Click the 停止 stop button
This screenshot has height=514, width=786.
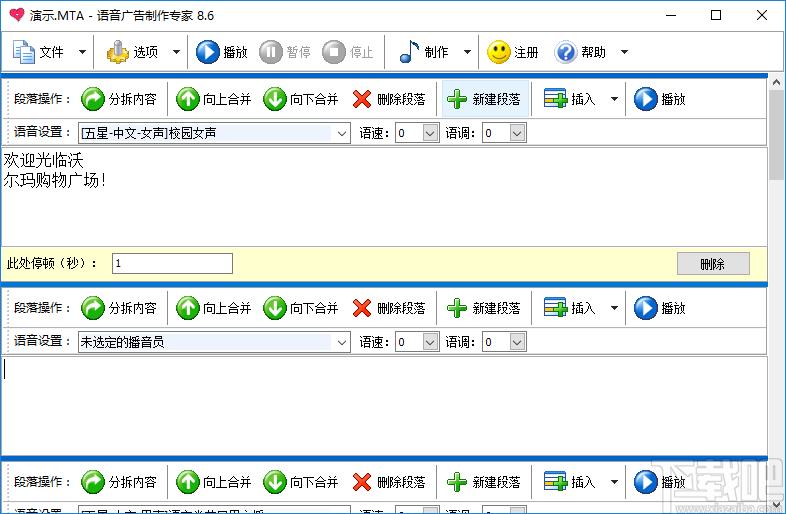348,52
